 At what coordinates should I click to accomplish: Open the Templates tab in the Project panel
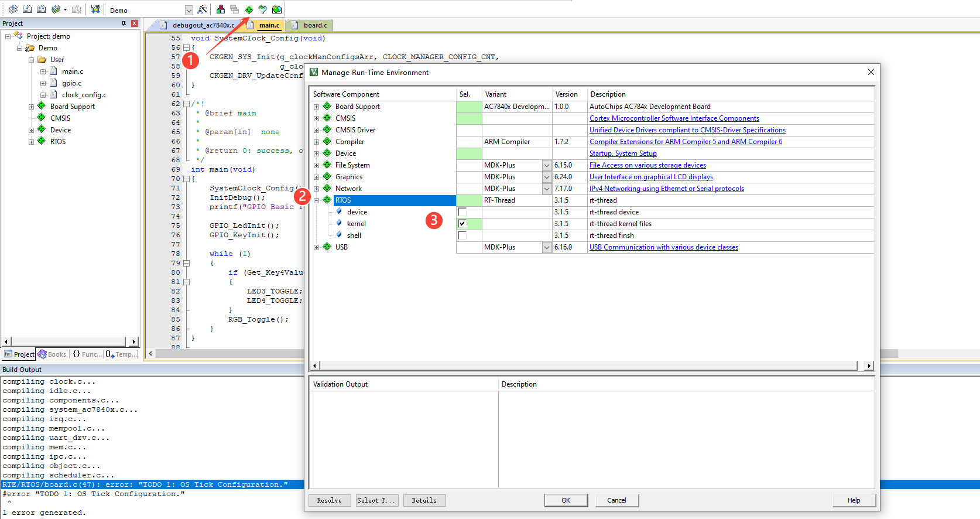pyautogui.click(x=121, y=354)
